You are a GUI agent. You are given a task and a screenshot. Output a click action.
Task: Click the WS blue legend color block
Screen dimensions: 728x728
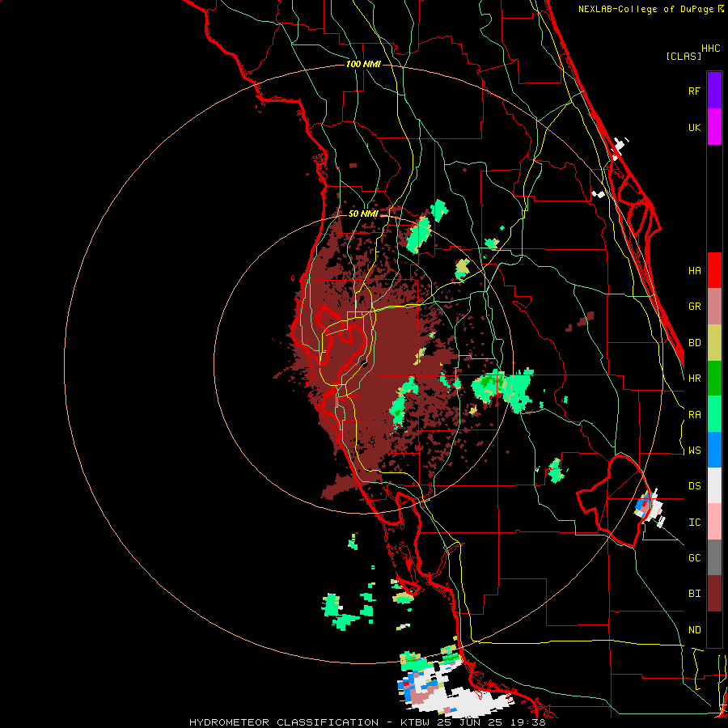714,450
